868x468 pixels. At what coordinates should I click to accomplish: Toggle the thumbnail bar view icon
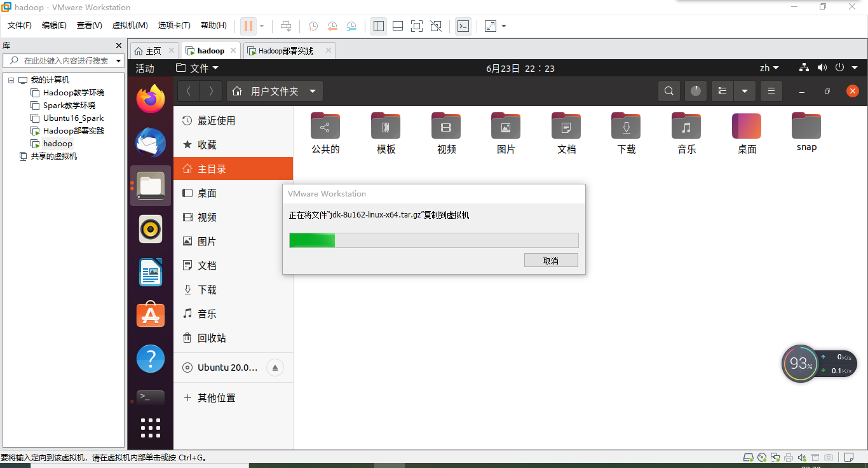point(398,26)
